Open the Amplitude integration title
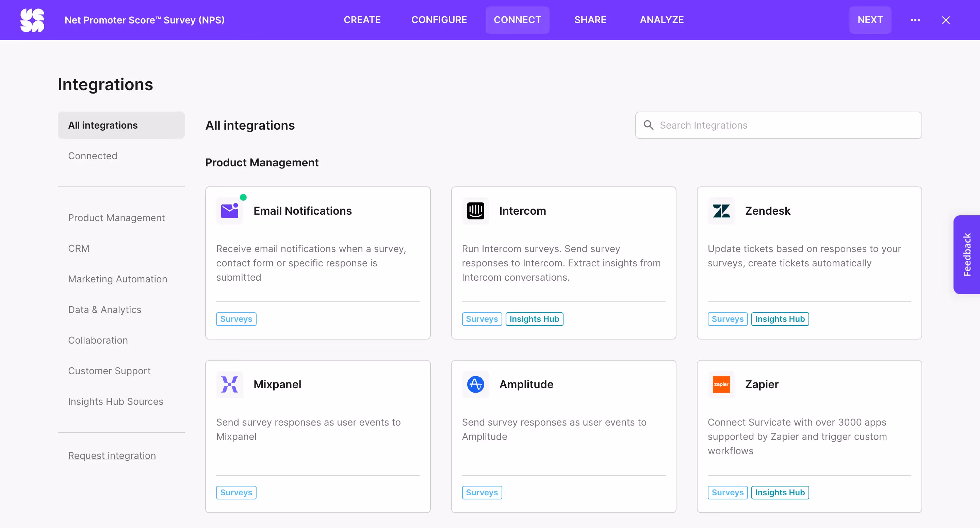Image resolution: width=980 pixels, height=528 pixels. (526, 384)
